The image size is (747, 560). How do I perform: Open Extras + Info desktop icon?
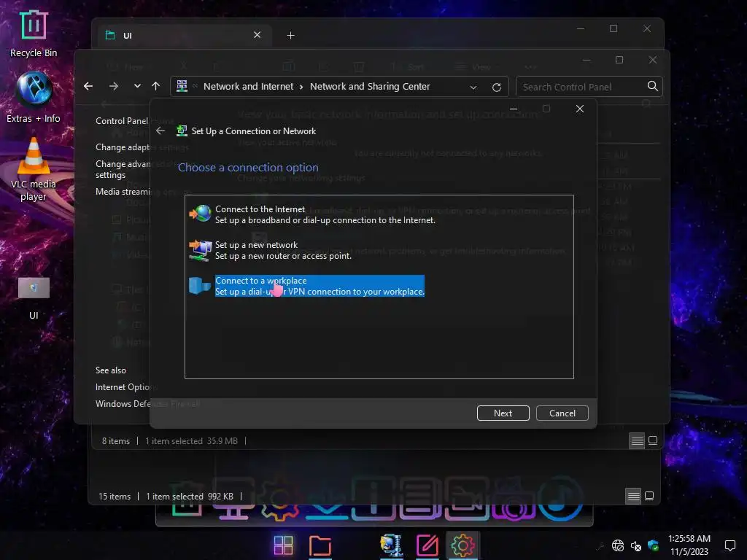pos(34,98)
